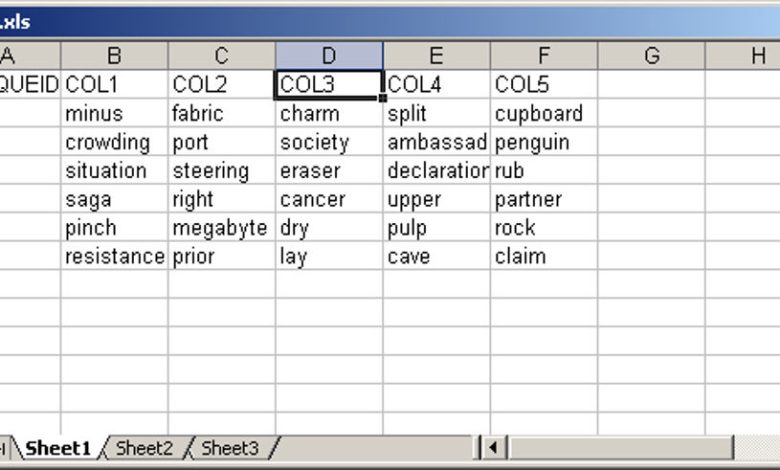Click the cell with 'declaration'
Image resolution: width=780 pixels, height=470 pixels.
[436, 170]
